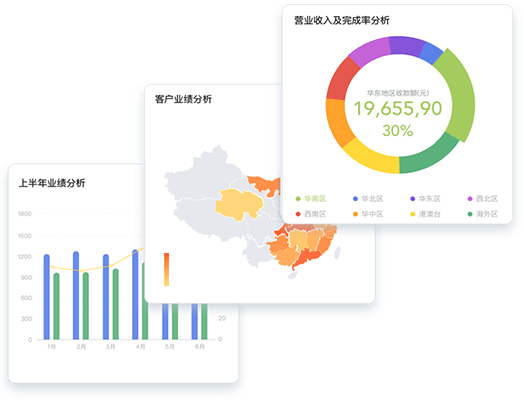
Task: Toggle the 海外区 legend item
Action: click(x=483, y=214)
